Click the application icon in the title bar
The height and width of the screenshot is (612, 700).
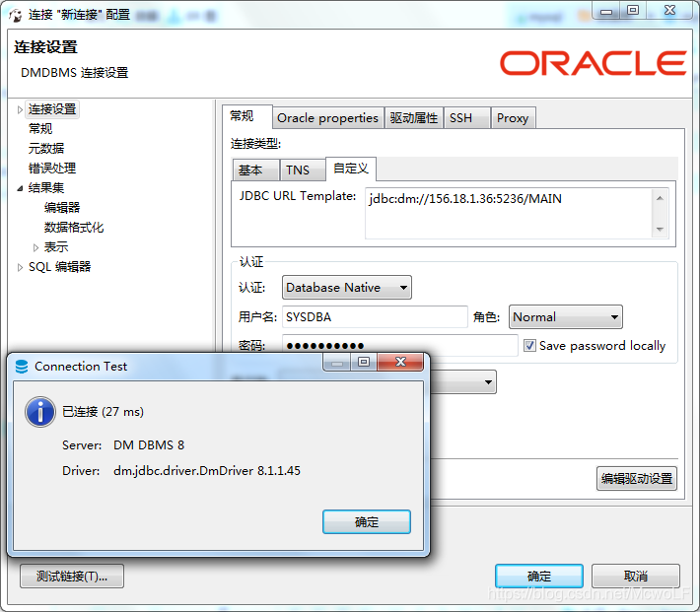(16, 15)
